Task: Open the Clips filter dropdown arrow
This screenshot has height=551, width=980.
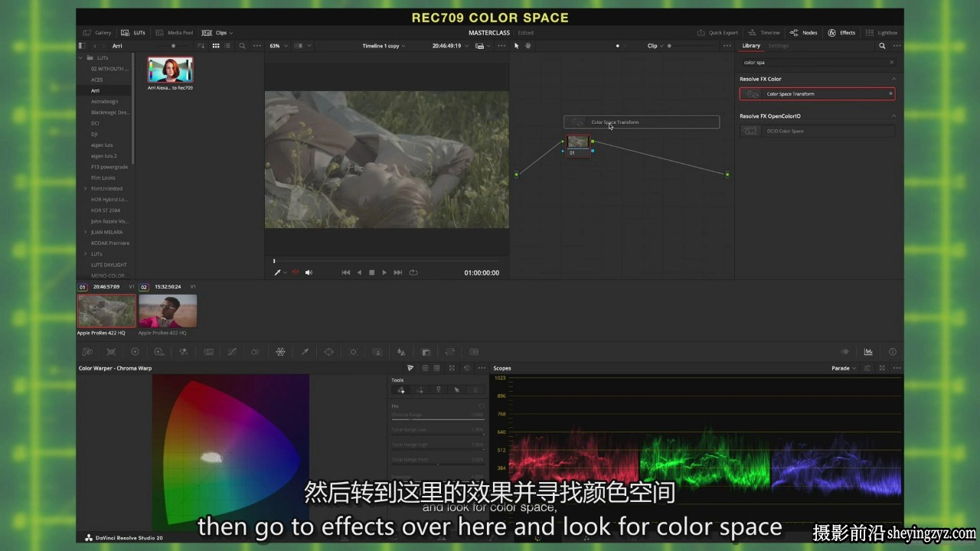Action: (230, 33)
